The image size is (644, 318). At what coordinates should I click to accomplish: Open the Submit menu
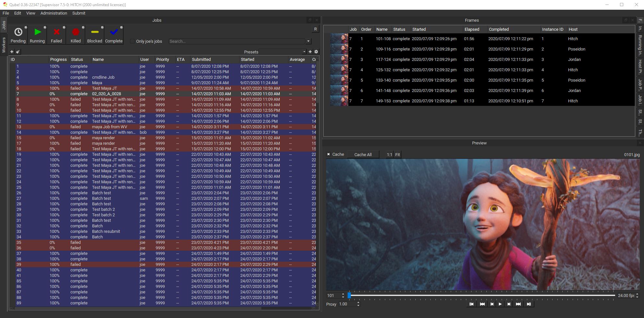click(79, 13)
